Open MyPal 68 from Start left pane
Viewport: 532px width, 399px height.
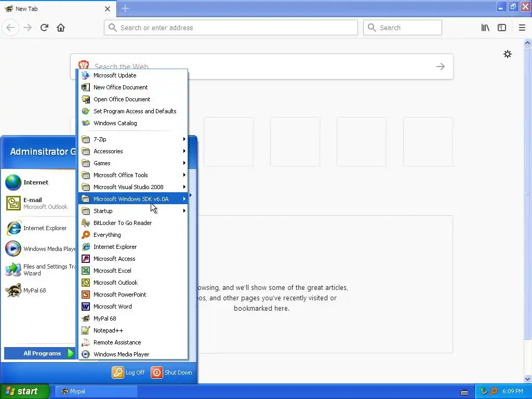(x=39, y=290)
